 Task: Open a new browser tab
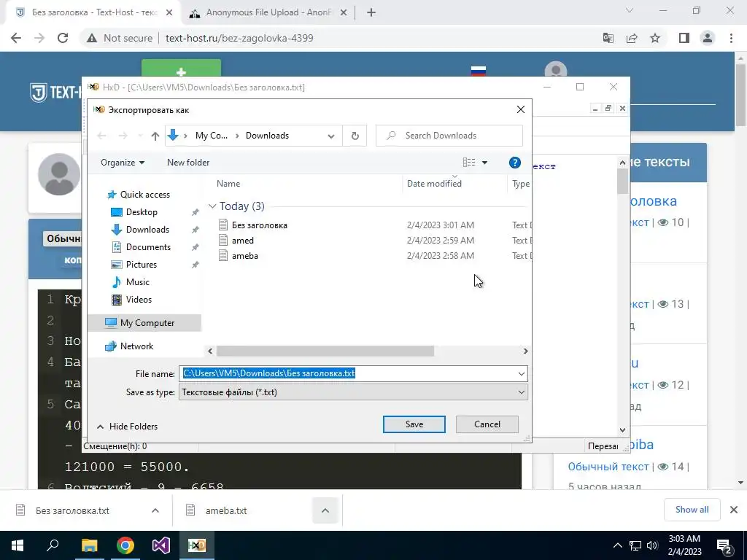coord(371,13)
